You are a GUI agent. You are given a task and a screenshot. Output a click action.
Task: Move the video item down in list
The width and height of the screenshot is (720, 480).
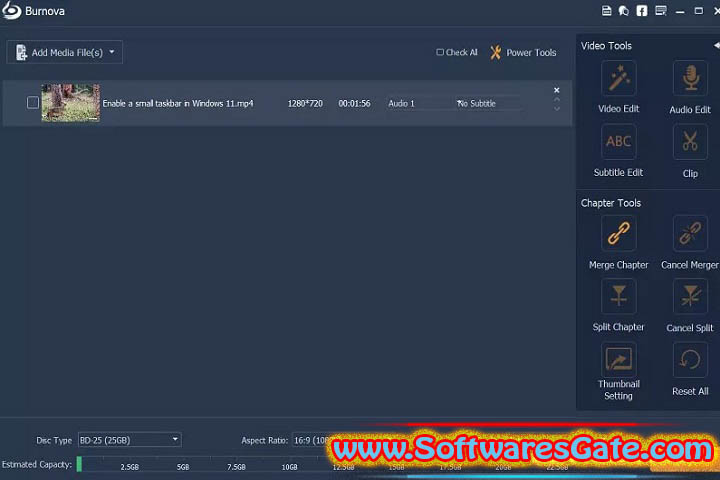point(557,108)
